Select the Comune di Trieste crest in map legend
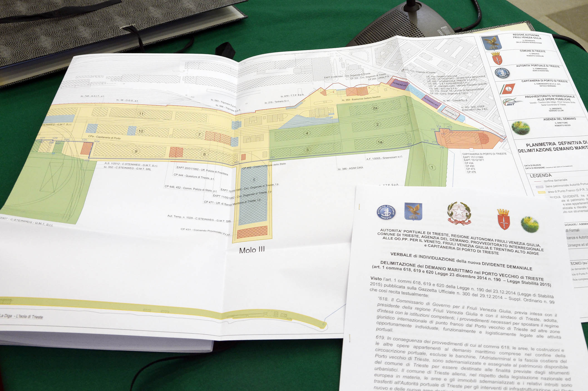 (496, 58)
